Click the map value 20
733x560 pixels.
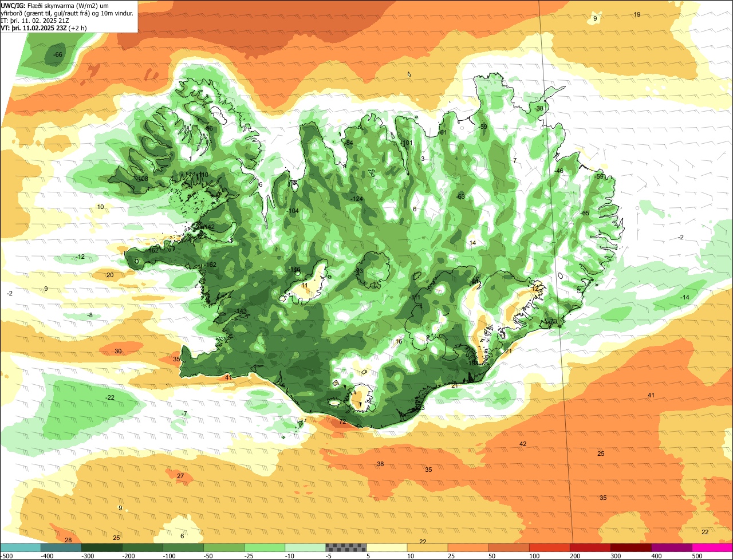(111, 275)
